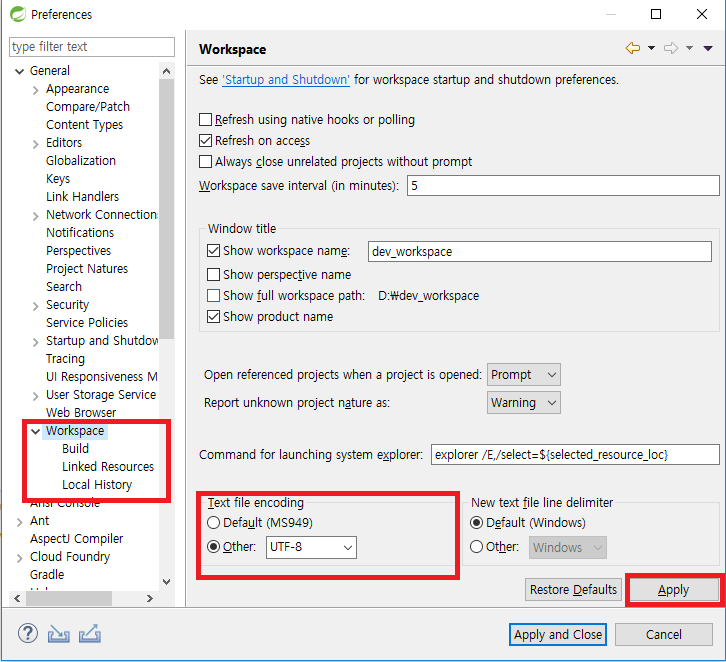Select Project Natures in tree
The height and width of the screenshot is (662, 726).
click(x=87, y=269)
